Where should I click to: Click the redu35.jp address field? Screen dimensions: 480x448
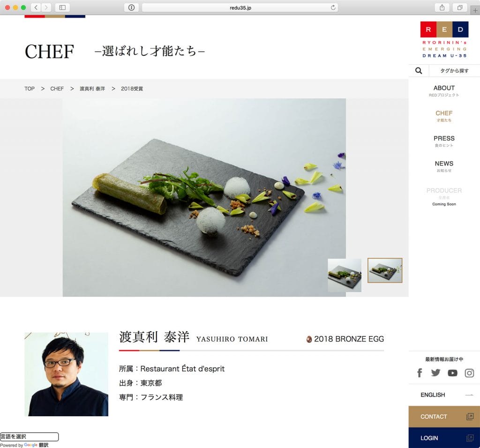(240, 7)
